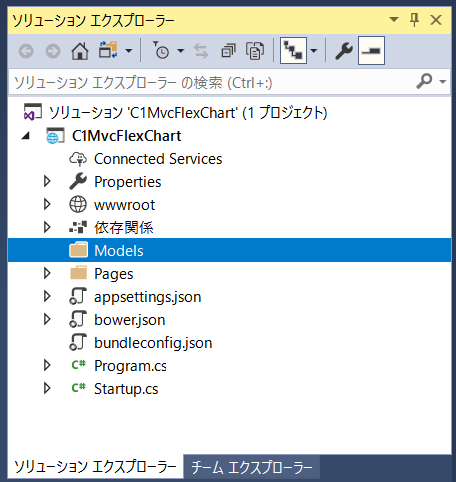The height and width of the screenshot is (482, 456).
Task: Click the Pending Changes Filter clock icon
Action: coord(161,50)
